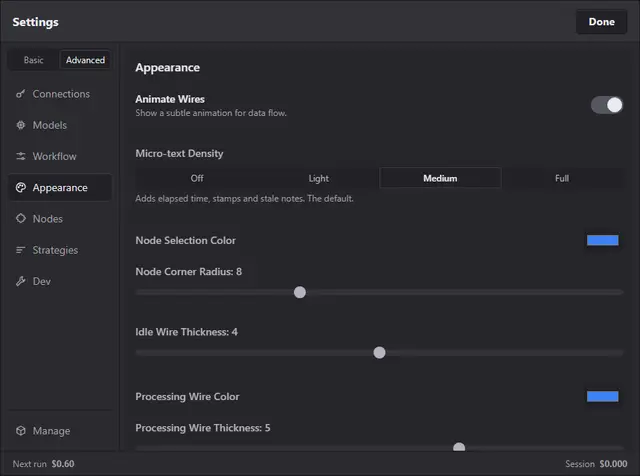Set Micro-text Density to Light
The width and height of the screenshot is (640, 476).
click(318, 178)
